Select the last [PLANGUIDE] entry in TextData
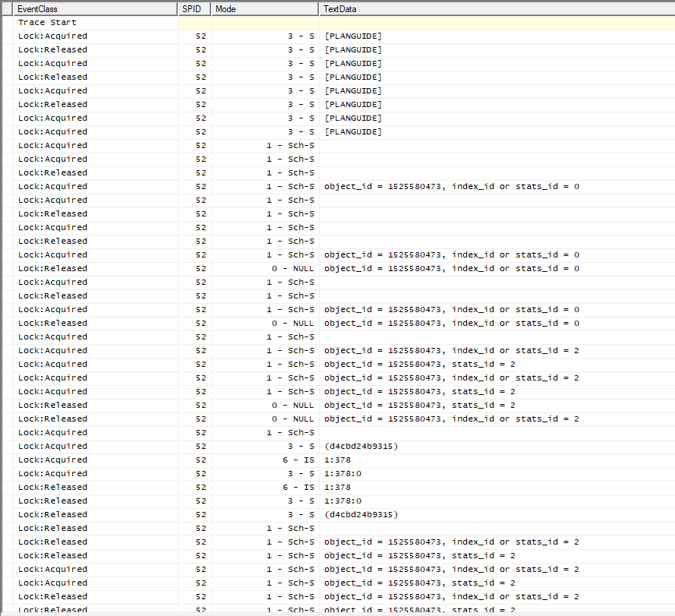Image resolution: width=675 pixels, height=616 pixels. tap(353, 132)
